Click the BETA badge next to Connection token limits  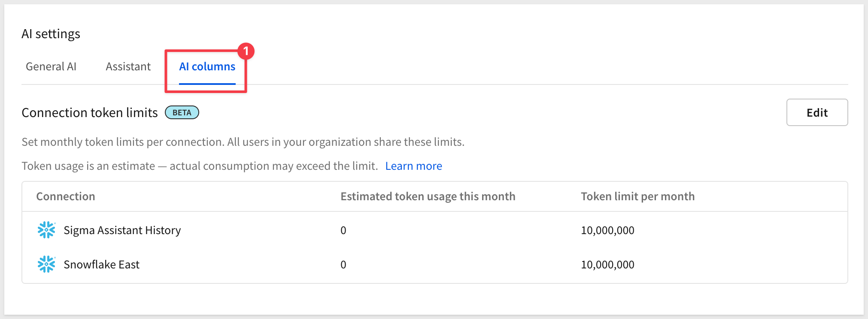point(182,112)
